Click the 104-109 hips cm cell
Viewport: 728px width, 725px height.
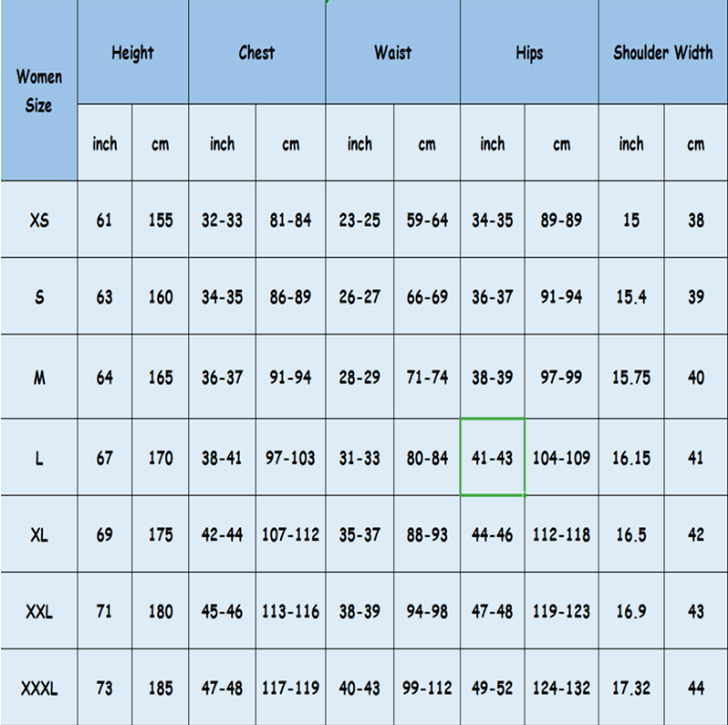pyautogui.click(x=561, y=457)
